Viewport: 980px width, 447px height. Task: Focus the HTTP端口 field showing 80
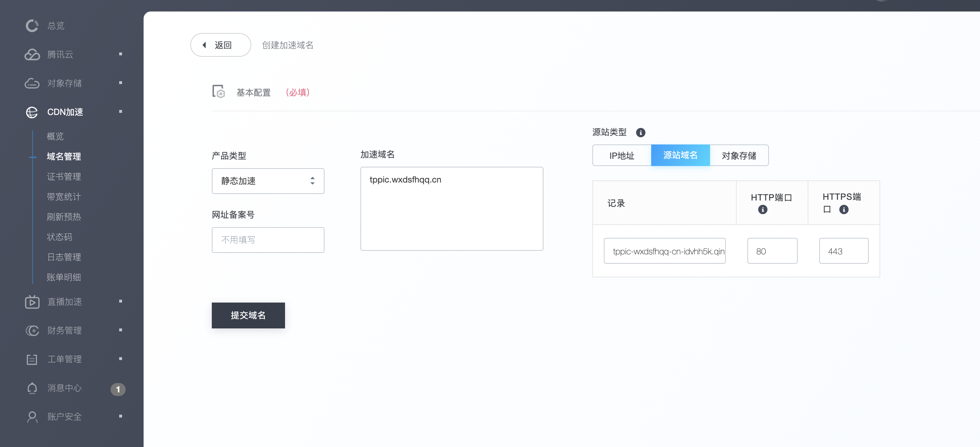click(x=772, y=251)
